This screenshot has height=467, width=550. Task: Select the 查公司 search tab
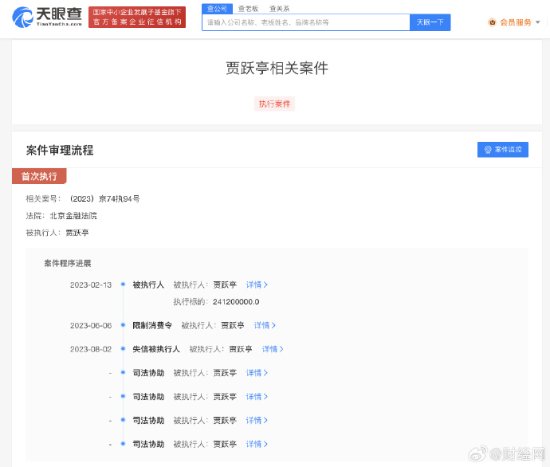[217, 8]
